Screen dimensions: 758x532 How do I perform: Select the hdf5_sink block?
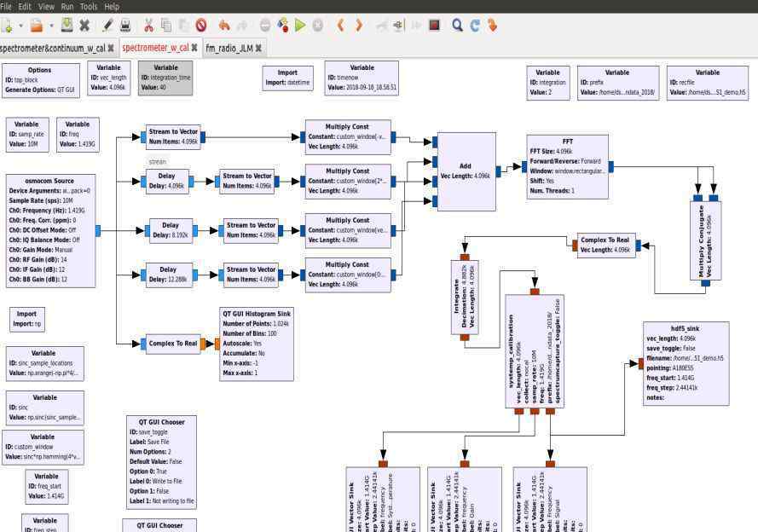click(x=686, y=363)
